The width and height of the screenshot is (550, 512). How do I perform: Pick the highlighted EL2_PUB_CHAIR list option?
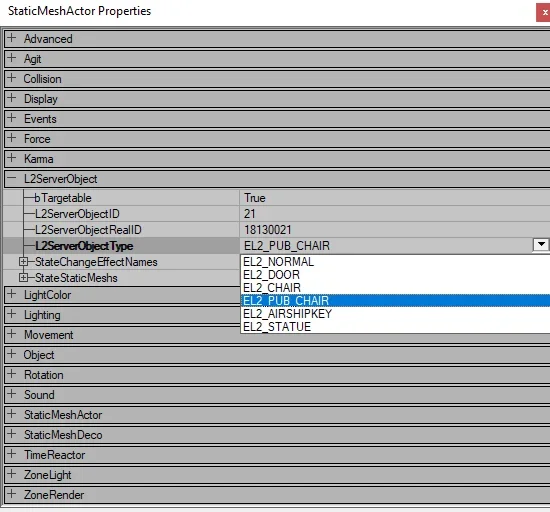coord(395,301)
